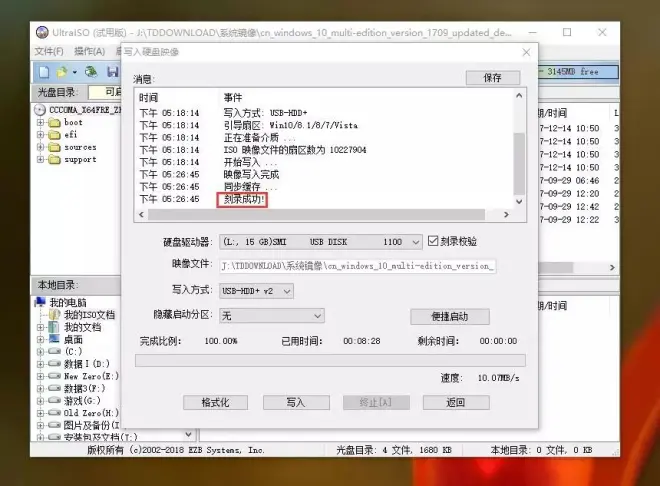Select CCCOMA_X64FRE disc root icon
Viewport: 660px width, 486px height.
(40, 110)
